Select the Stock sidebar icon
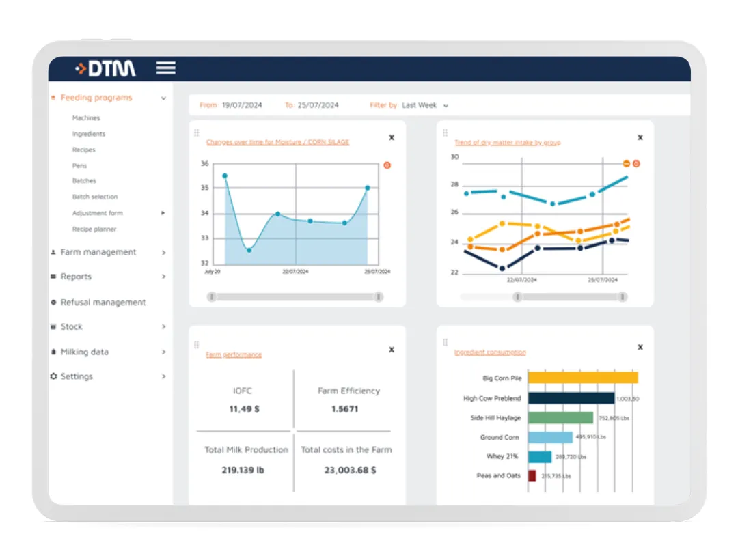 point(54,326)
